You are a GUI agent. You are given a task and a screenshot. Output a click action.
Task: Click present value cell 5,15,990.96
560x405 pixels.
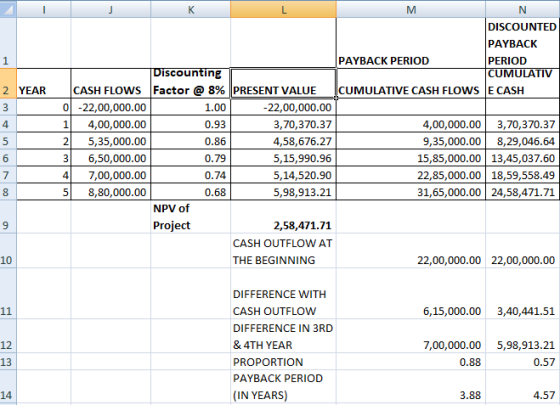tap(283, 158)
